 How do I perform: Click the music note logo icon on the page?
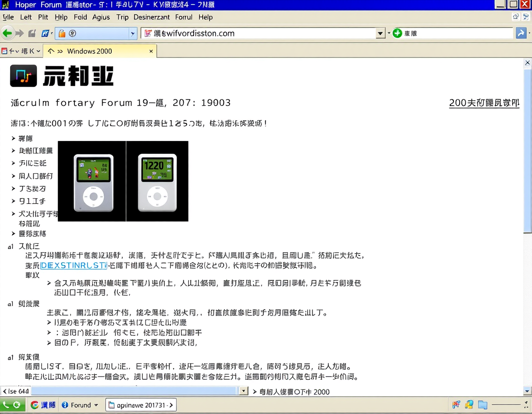[x=24, y=76]
